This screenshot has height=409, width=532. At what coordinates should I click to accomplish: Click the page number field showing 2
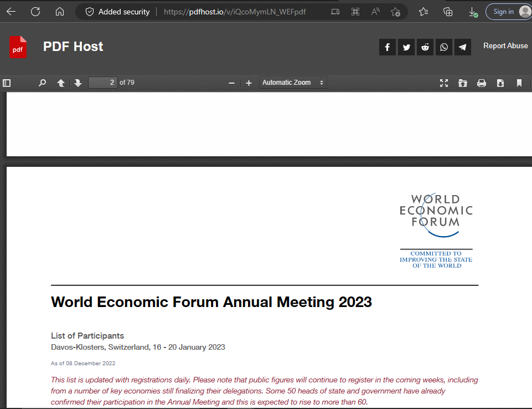[103, 83]
